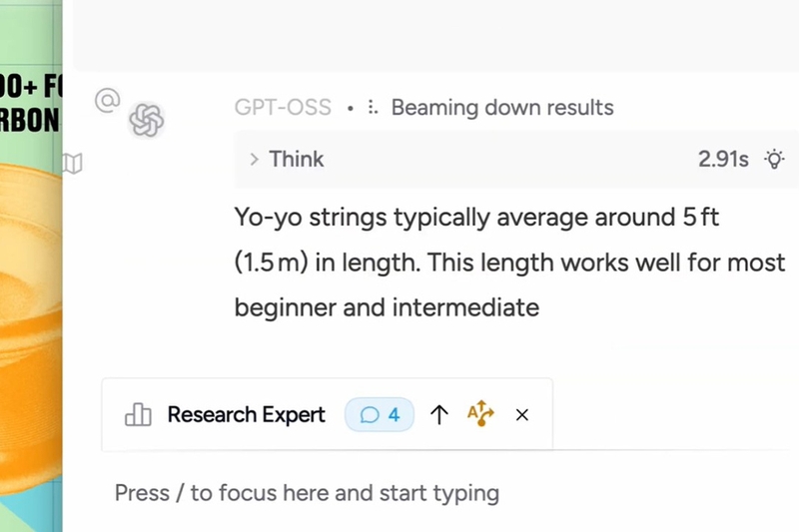Screen dimensions: 799x532
Task: Click the dots icon before Beaming down results
Action: click(x=373, y=108)
